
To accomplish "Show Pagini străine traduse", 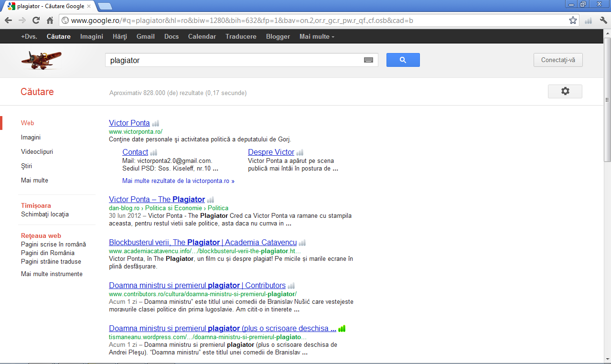I will [x=51, y=262].
